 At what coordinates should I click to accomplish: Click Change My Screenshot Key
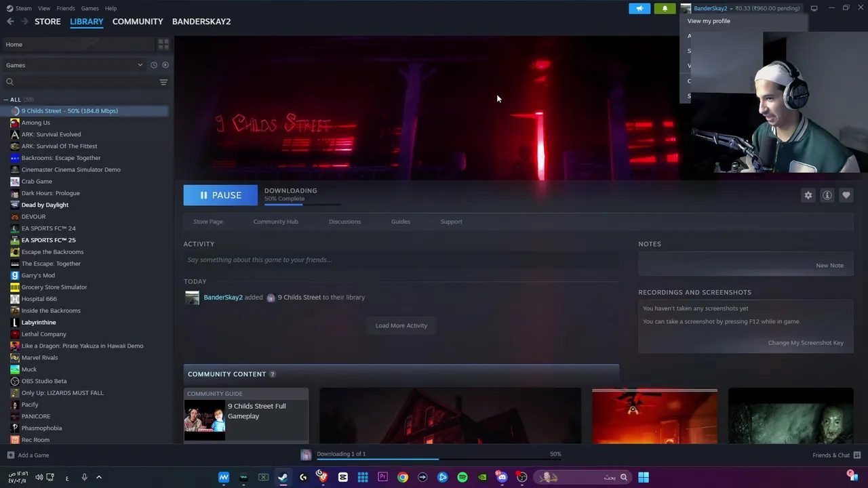pos(806,343)
